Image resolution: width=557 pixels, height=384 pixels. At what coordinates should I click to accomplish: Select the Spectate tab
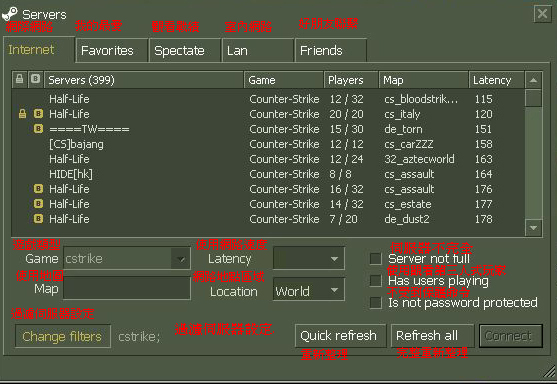coord(185,50)
